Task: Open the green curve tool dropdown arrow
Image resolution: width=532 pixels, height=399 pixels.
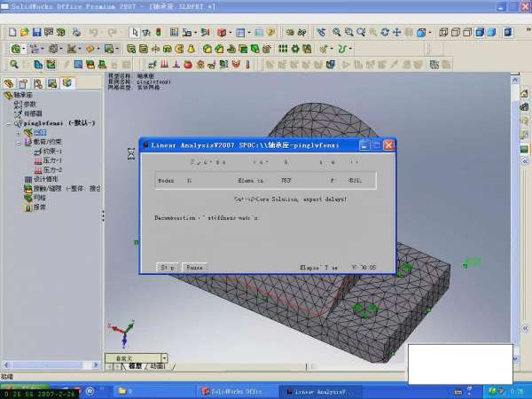Action: [350, 49]
